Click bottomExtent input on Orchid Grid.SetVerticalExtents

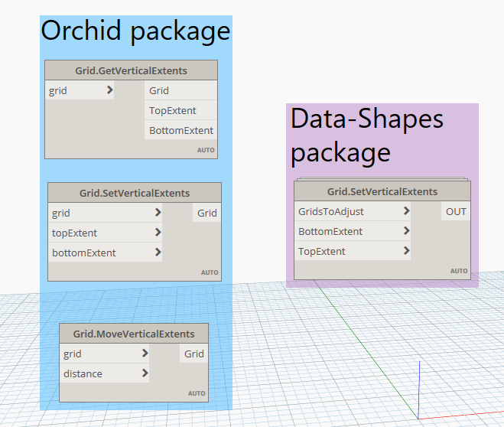click(105, 253)
